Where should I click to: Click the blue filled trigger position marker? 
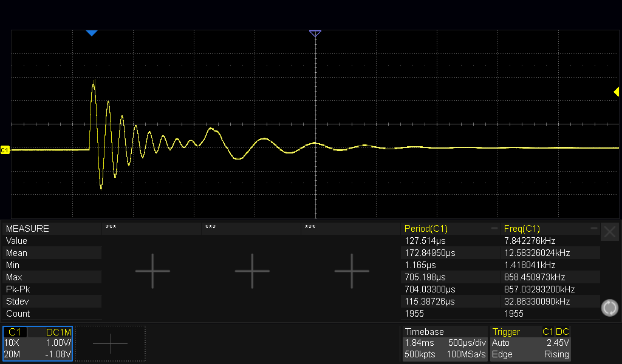point(91,33)
